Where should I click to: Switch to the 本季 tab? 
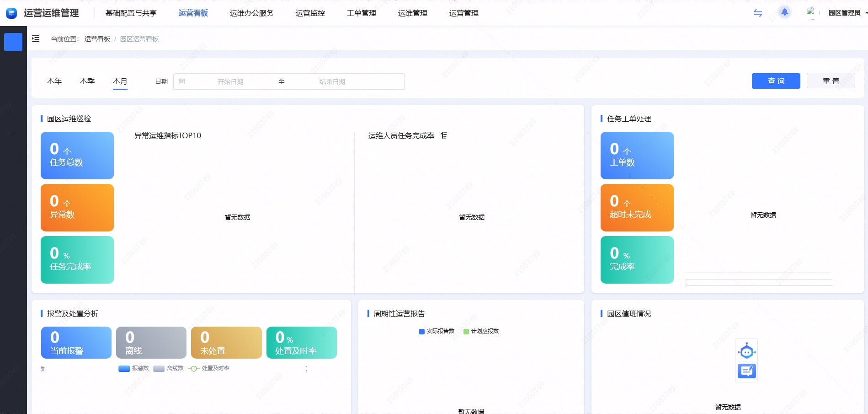tap(87, 81)
